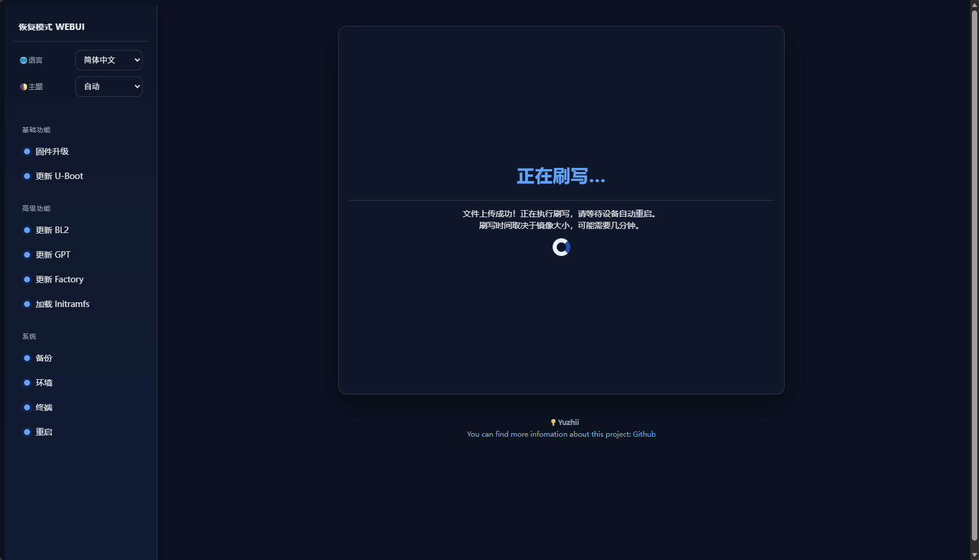Open the 简体中文 language dropdown
Screen dimensions: 979x560
tap(109, 60)
